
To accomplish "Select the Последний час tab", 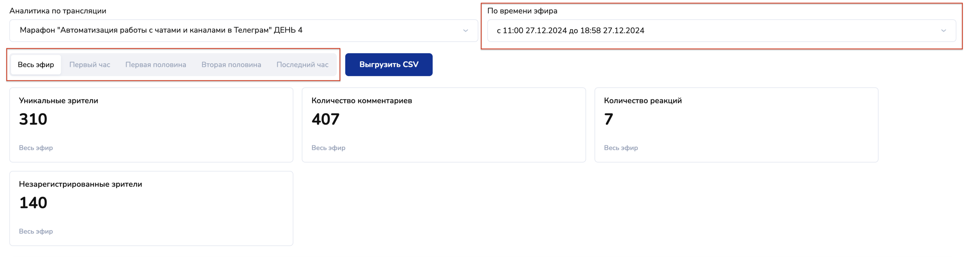I will tap(302, 65).
